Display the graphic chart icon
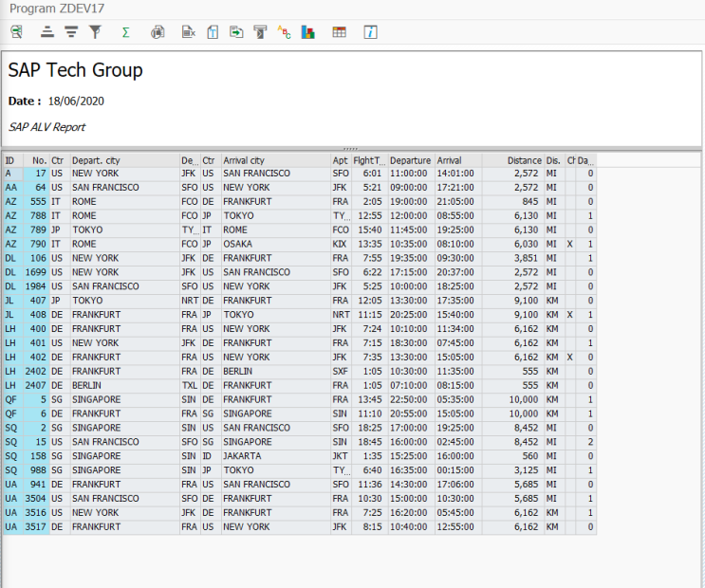 pos(308,32)
